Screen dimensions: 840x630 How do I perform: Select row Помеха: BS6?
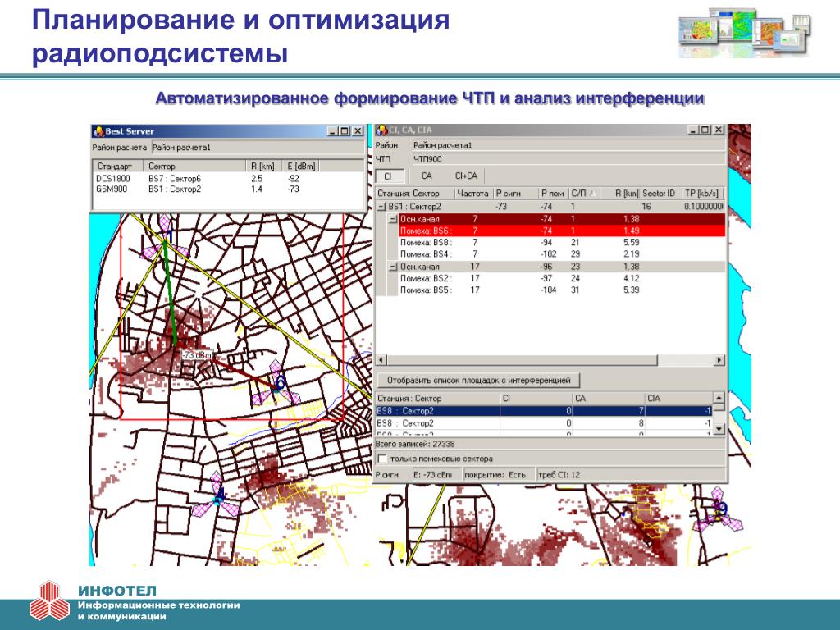pos(561,231)
